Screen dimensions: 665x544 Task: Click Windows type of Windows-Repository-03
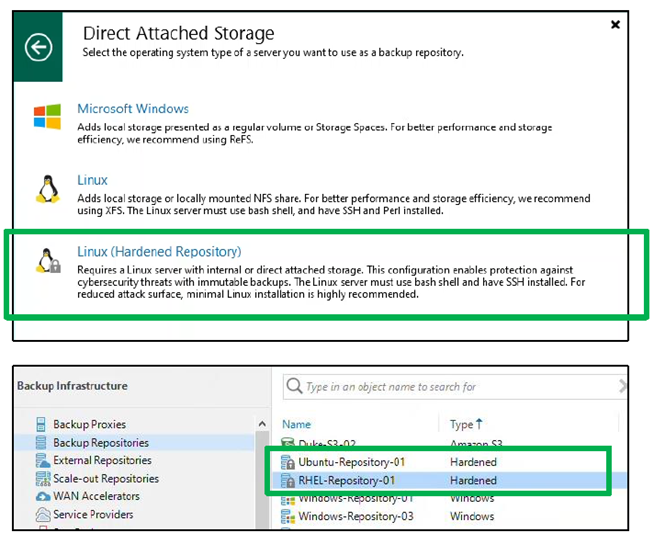pyautogui.click(x=472, y=516)
